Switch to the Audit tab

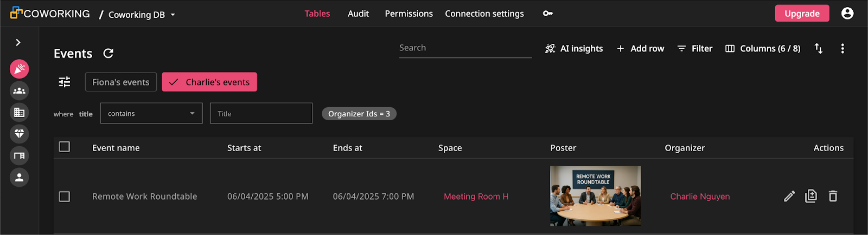pyautogui.click(x=358, y=14)
